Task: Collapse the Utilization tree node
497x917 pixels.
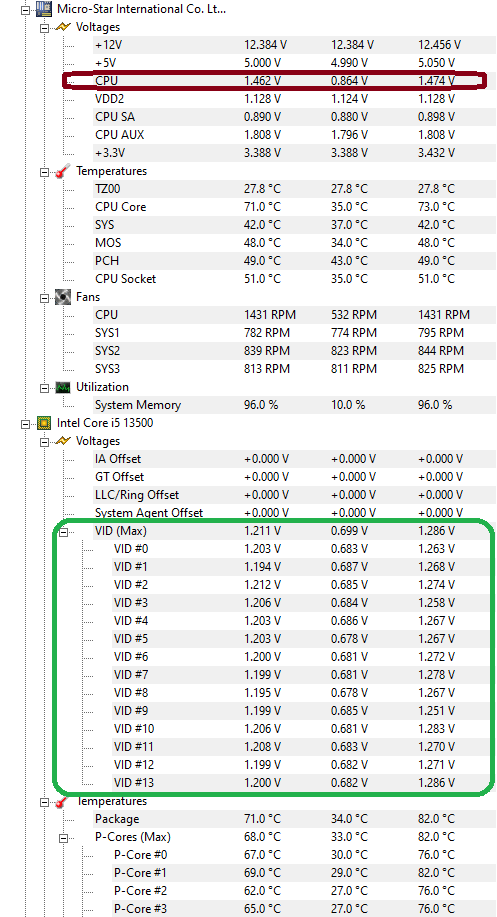Action: click(x=44, y=388)
